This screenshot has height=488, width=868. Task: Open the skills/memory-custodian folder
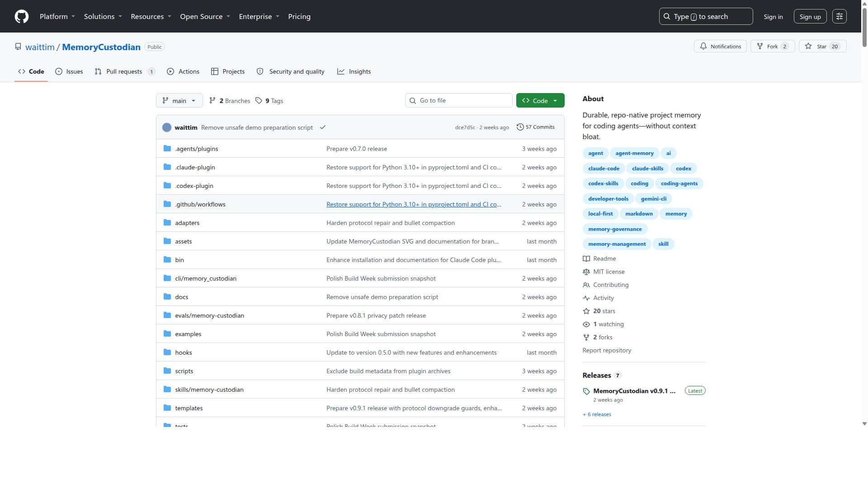[x=209, y=389]
